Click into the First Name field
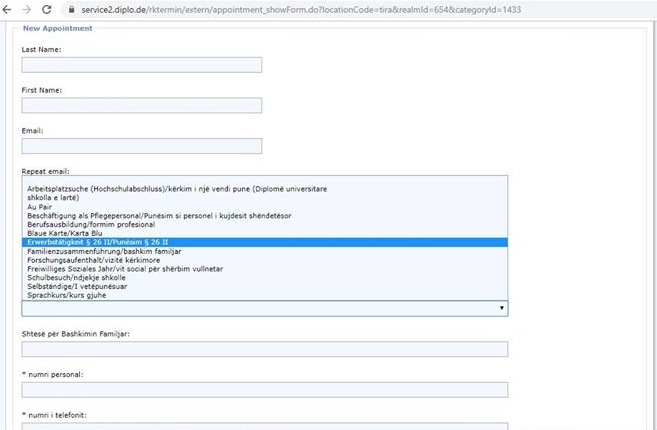This screenshot has height=430, width=657. (x=142, y=106)
